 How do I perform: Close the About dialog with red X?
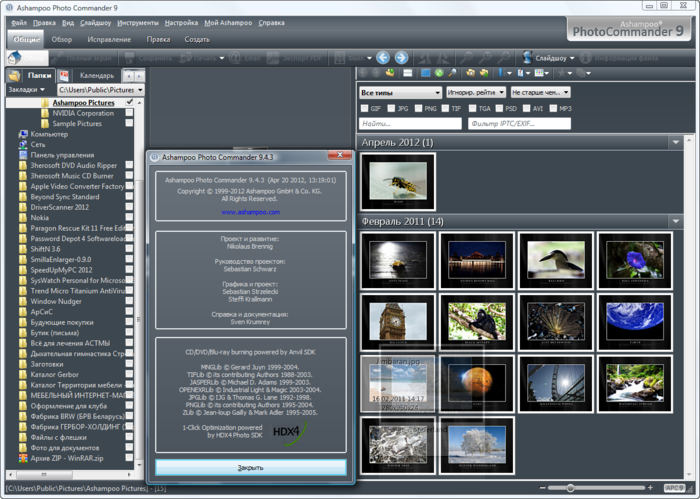[x=340, y=154]
